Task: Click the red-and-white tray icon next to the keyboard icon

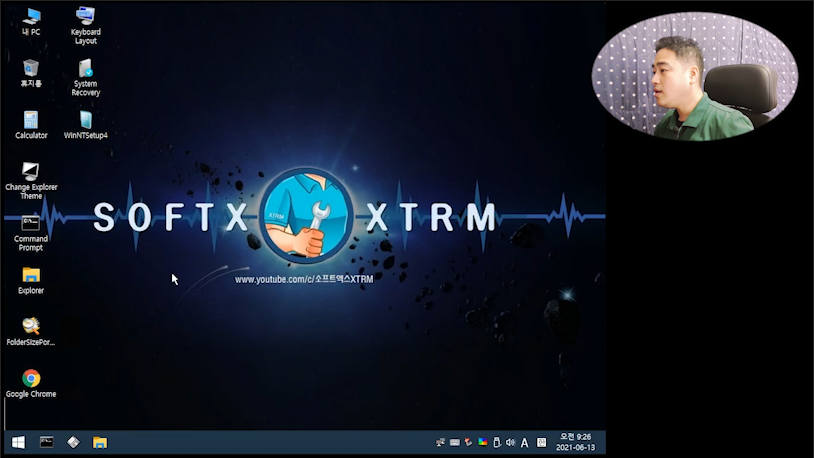Action: [x=468, y=442]
